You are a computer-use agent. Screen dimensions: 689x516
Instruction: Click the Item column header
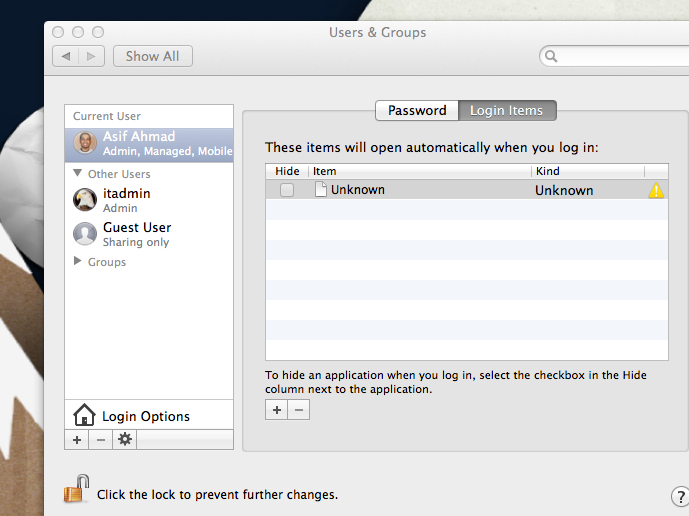[x=421, y=171]
